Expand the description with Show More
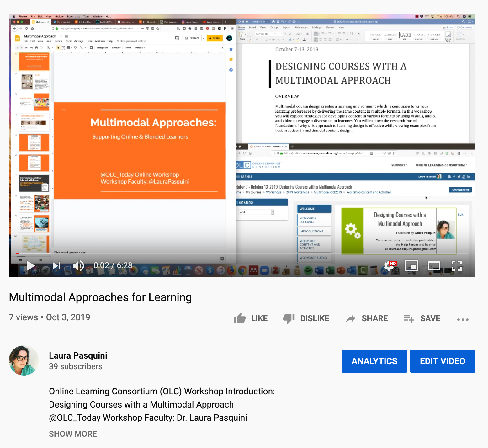Image resolution: width=488 pixels, height=448 pixels. click(x=73, y=434)
